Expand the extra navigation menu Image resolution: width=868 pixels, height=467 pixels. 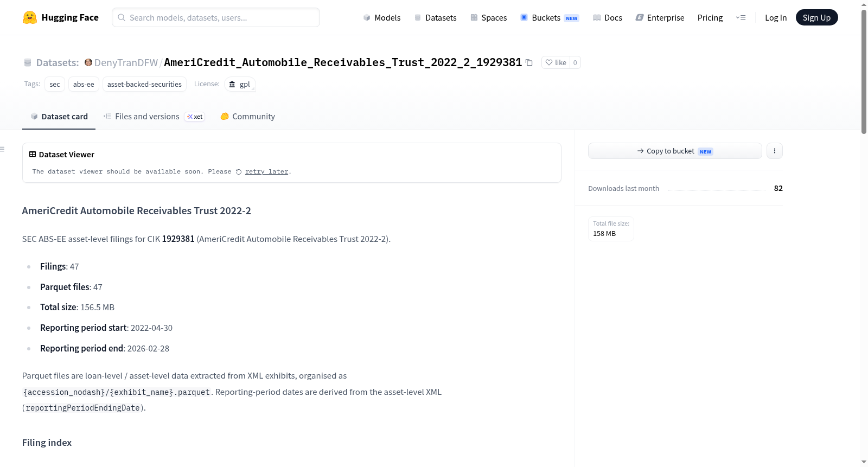coord(741,17)
